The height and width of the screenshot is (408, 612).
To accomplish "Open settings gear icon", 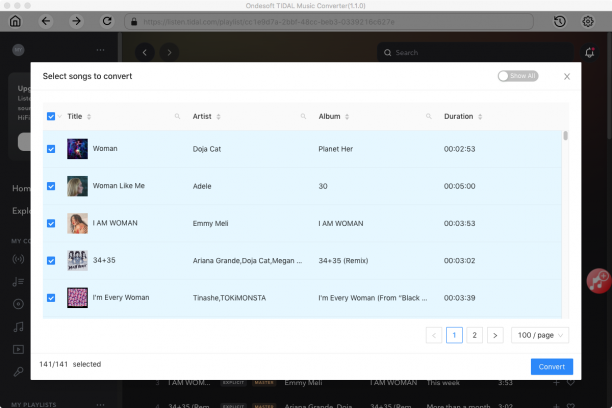I will click(588, 21).
